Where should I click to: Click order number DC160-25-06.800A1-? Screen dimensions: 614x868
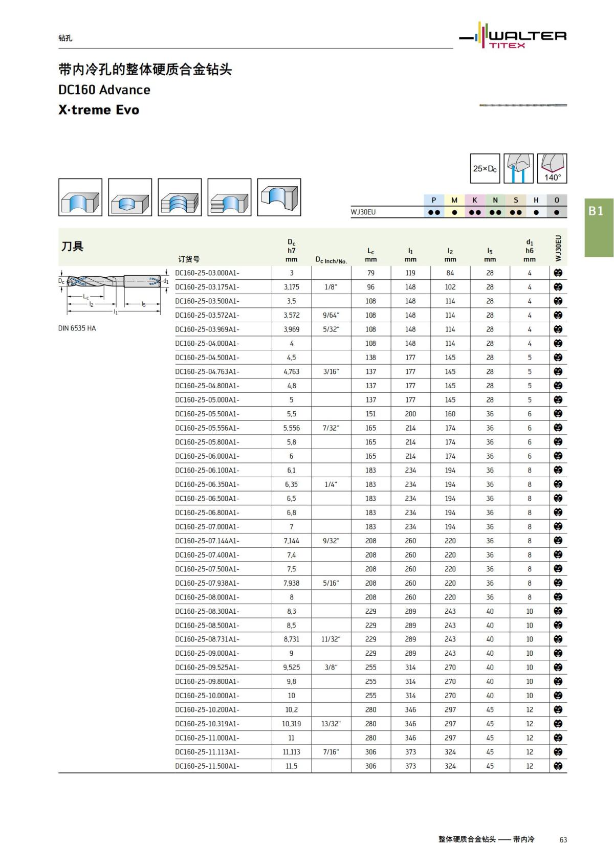tap(207, 513)
